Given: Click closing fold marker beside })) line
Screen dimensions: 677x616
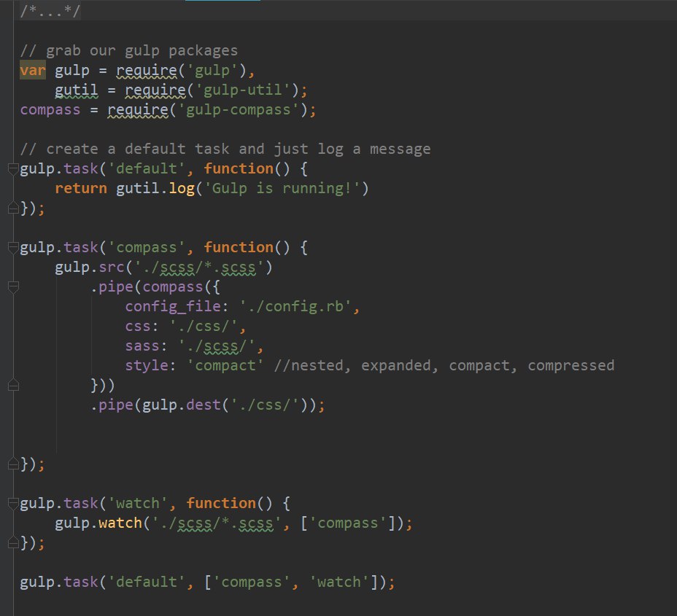Looking at the screenshot, I should tap(12, 384).
